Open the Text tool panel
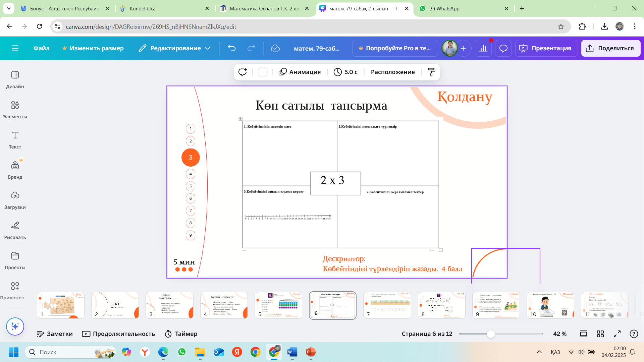Screen dimensions: 644x362 [15, 139]
